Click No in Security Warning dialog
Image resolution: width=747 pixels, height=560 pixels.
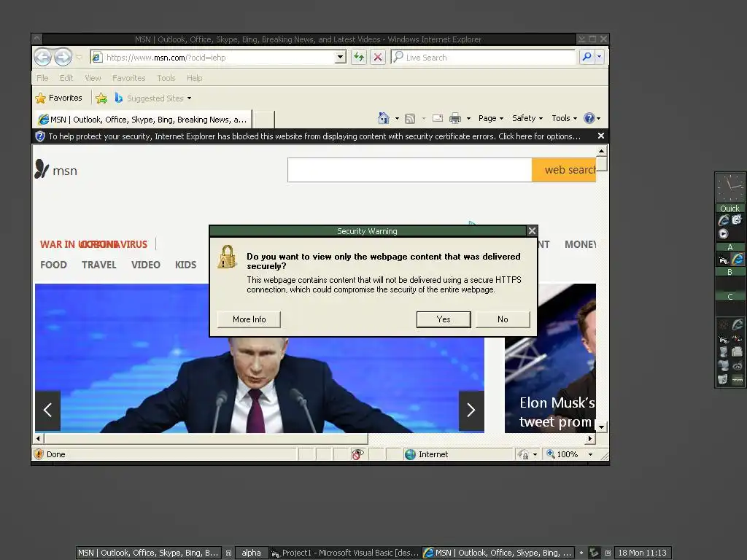click(503, 319)
